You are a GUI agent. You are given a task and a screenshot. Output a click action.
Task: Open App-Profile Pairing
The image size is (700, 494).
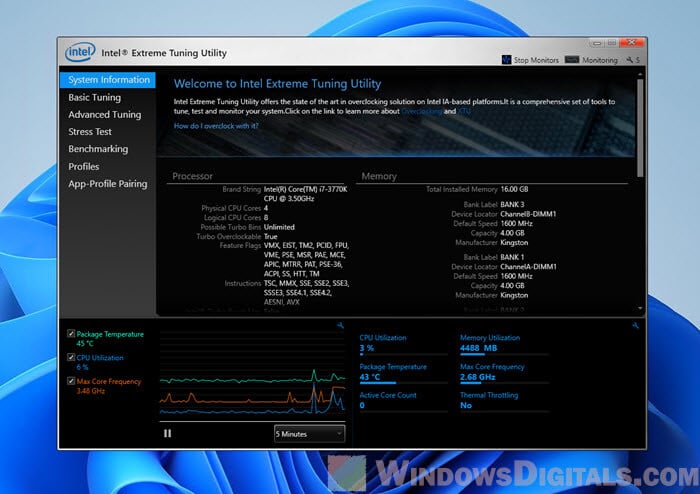[108, 184]
